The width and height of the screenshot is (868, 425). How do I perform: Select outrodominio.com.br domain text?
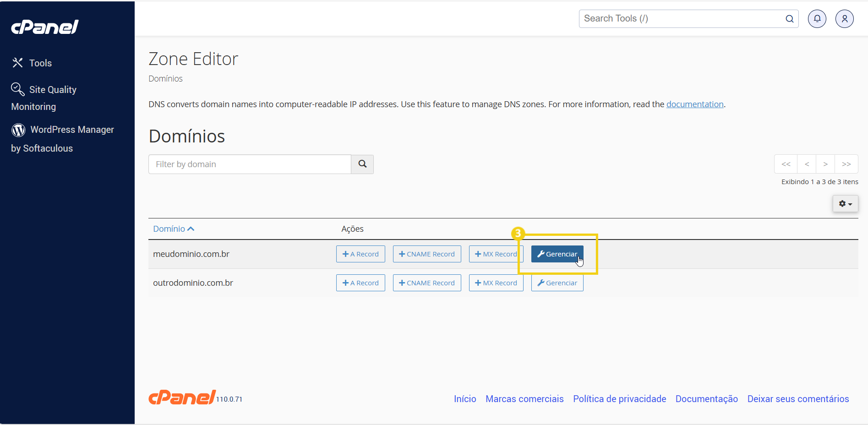coord(193,283)
